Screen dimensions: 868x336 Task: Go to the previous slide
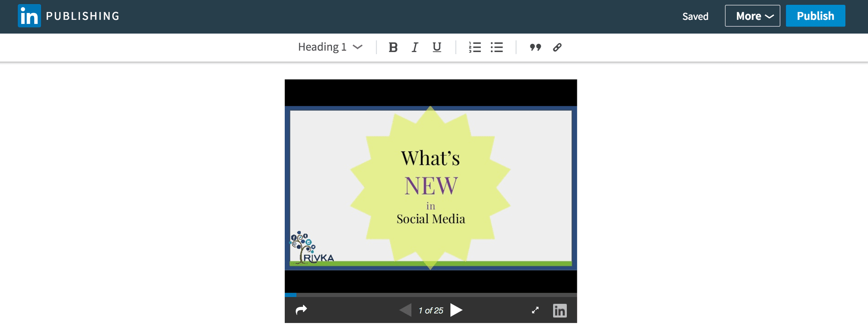tap(405, 310)
